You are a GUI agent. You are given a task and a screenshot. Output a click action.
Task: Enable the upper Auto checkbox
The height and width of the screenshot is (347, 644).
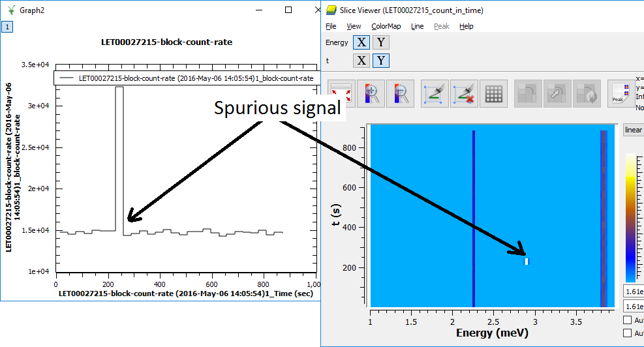pyautogui.click(x=628, y=320)
